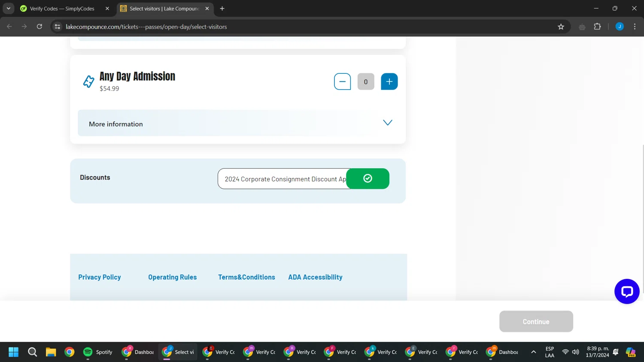Click the Any Day Admission quantity field

pos(366,81)
